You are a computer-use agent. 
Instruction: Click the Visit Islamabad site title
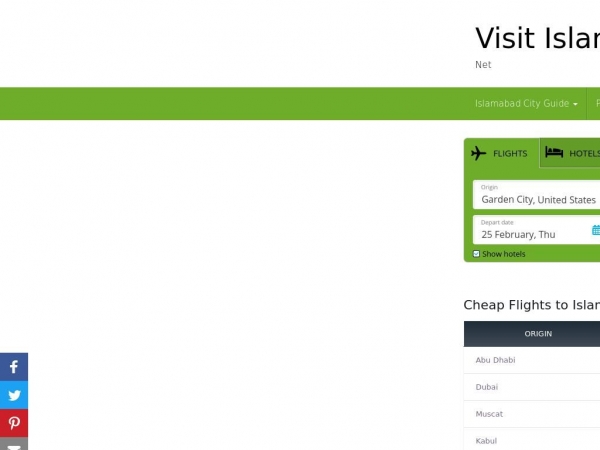pos(537,38)
